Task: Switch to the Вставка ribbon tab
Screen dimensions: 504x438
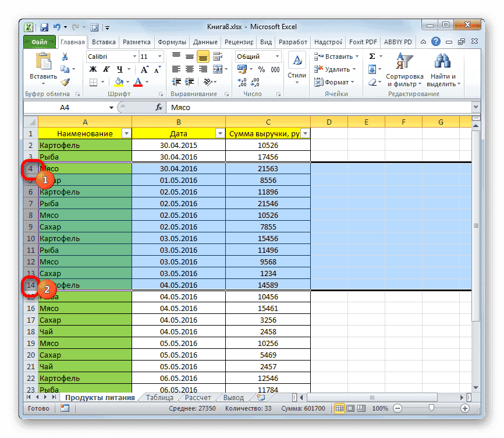Action: tap(102, 41)
